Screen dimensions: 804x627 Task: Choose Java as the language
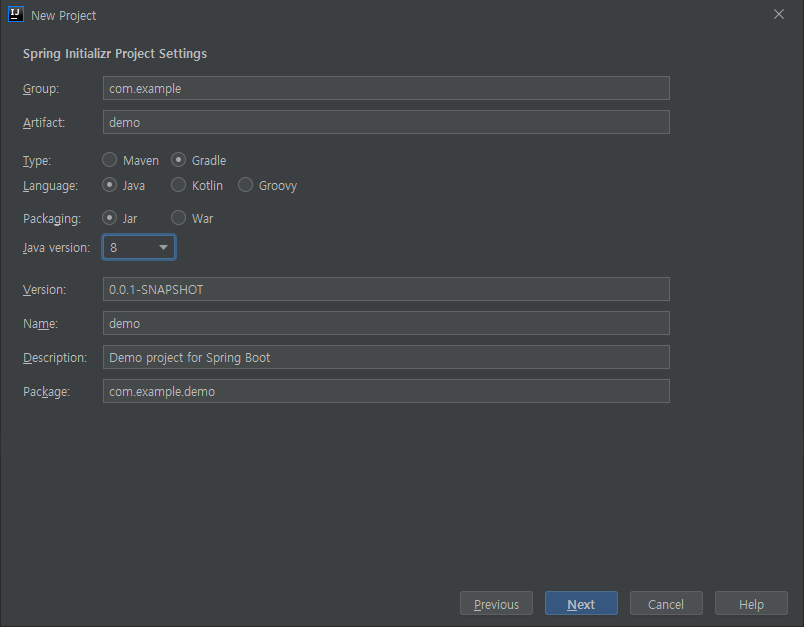[x=123, y=185]
